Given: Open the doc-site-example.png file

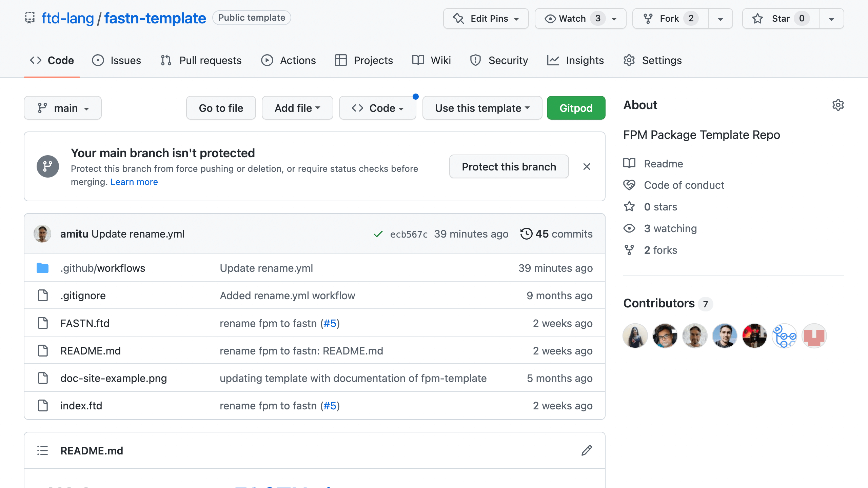Looking at the screenshot, I should [114, 378].
